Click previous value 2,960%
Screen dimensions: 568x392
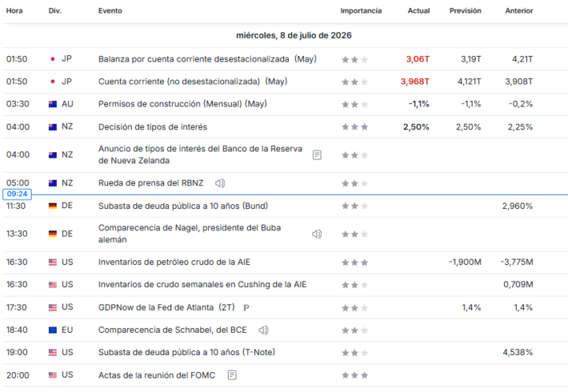(518, 206)
